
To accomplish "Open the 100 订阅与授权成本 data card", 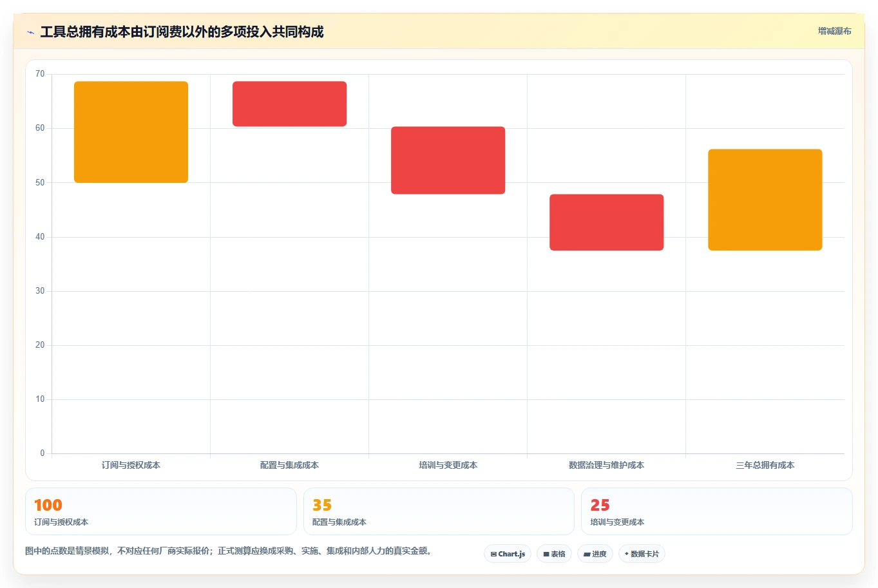I will pos(161,511).
